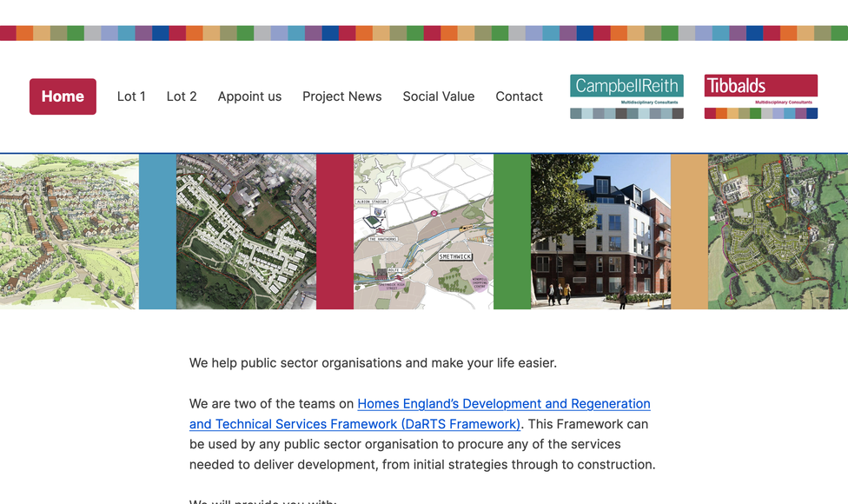Click the brick apartment building photo
The width and height of the screenshot is (848, 504).
click(600, 232)
